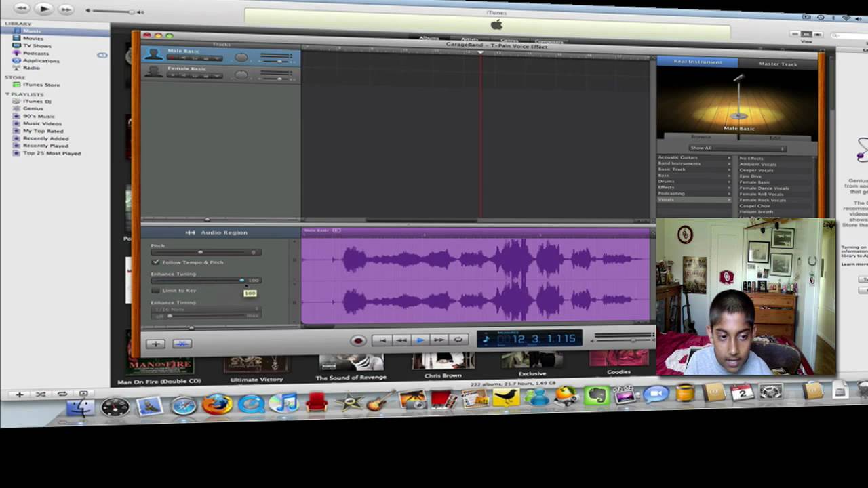This screenshot has height=488, width=868.
Task: Open iTunes Store in iTunes sidebar
Action: (41, 85)
